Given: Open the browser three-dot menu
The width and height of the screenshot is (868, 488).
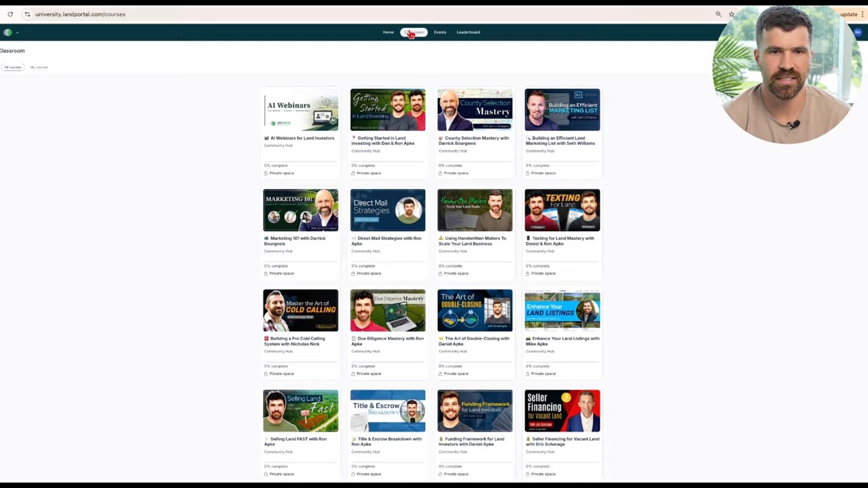Looking at the screenshot, I should click(863, 14).
